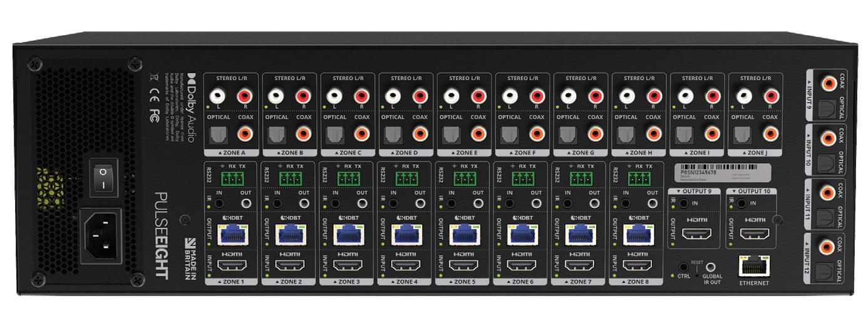Click the Global IR Out jack
Screen dimensions: 868x318
(710, 267)
